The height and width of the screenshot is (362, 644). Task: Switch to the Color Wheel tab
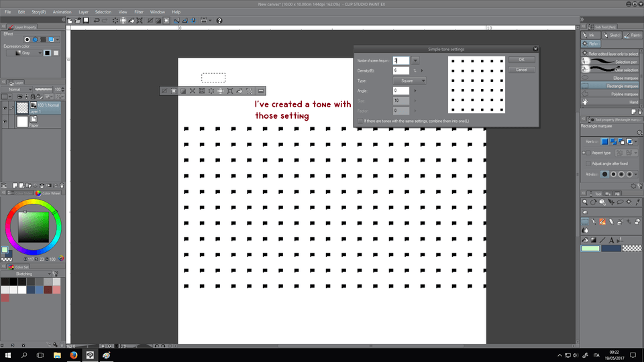click(48, 193)
